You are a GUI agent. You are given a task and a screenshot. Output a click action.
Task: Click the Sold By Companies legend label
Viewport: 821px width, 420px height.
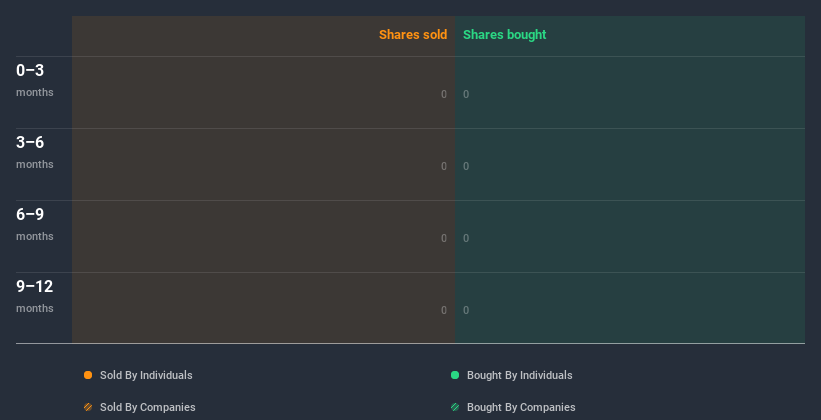point(147,407)
